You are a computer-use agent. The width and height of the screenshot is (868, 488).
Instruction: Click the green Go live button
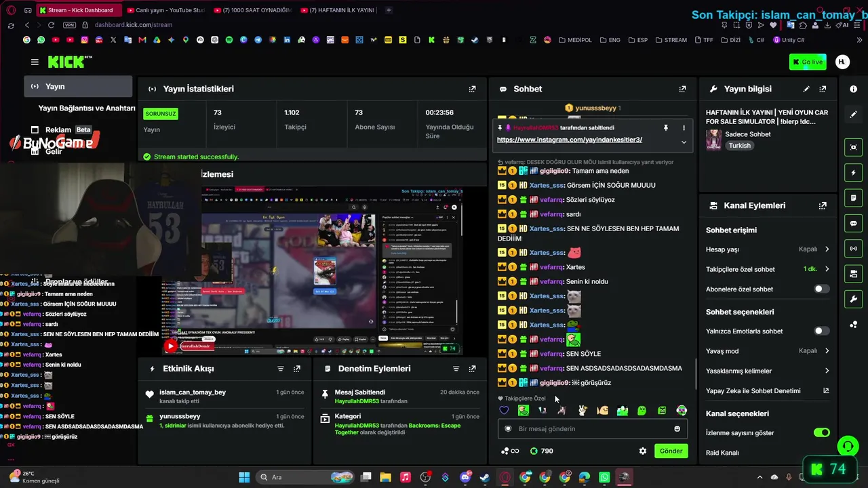tap(808, 62)
